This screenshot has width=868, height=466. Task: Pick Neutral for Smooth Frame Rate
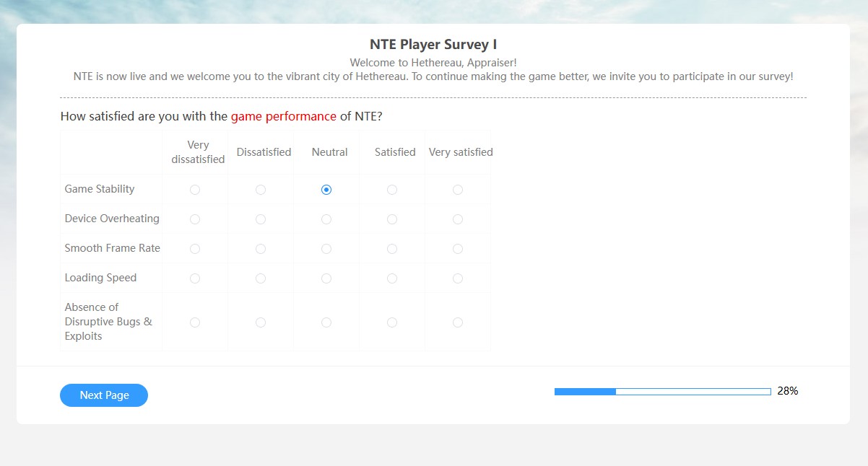click(326, 249)
